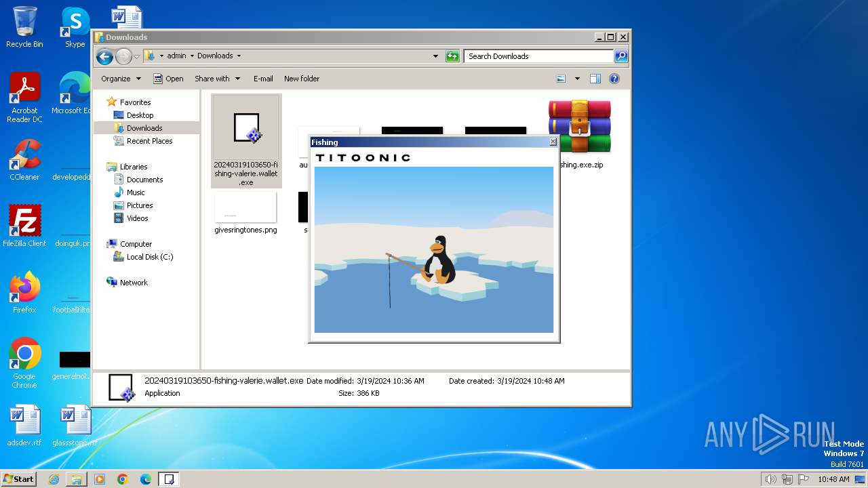
Task: Click E-mail in Explorer toolbar
Action: tap(263, 79)
